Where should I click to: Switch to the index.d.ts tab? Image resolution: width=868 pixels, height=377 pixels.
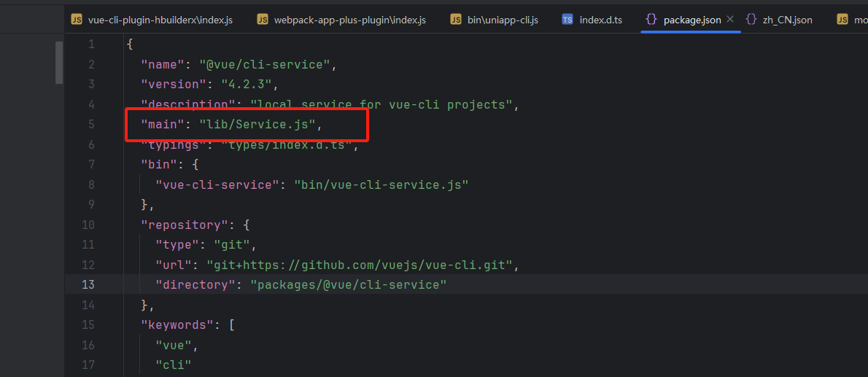(x=600, y=20)
